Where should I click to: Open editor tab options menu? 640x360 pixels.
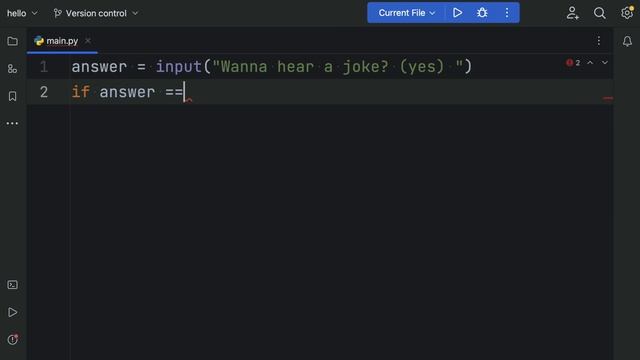click(599, 41)
